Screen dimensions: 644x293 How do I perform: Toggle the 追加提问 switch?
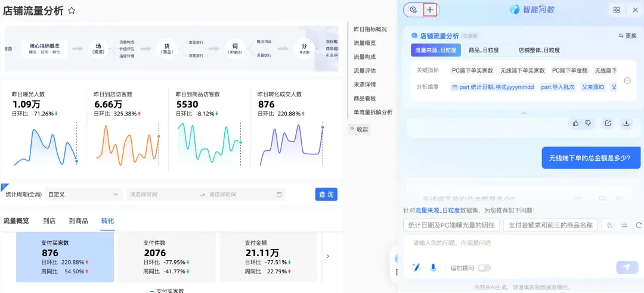[x=484, y=268]
